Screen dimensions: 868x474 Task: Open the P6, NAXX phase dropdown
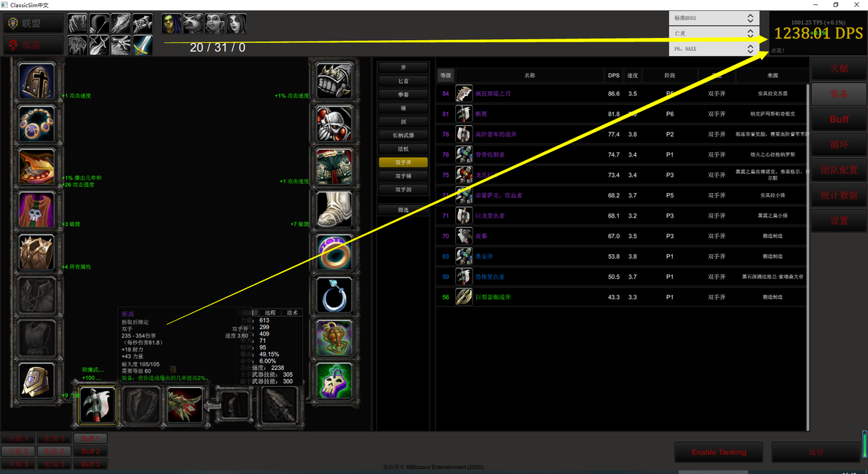point(714,49)
